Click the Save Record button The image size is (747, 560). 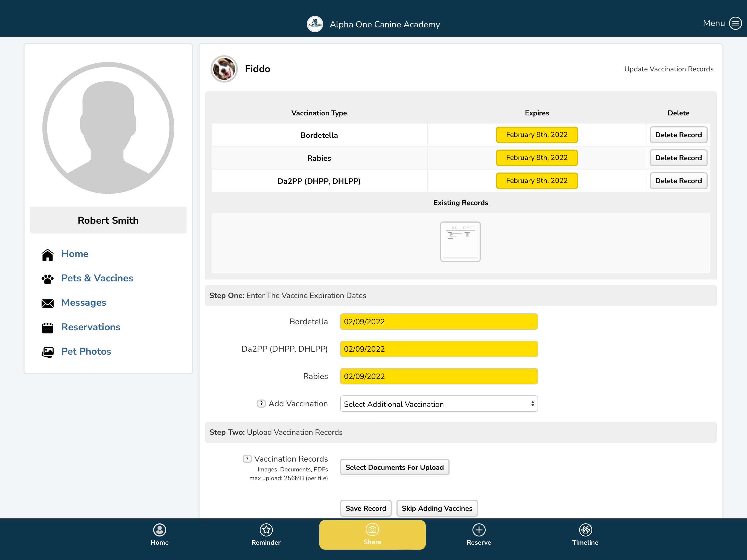(366, 509)
